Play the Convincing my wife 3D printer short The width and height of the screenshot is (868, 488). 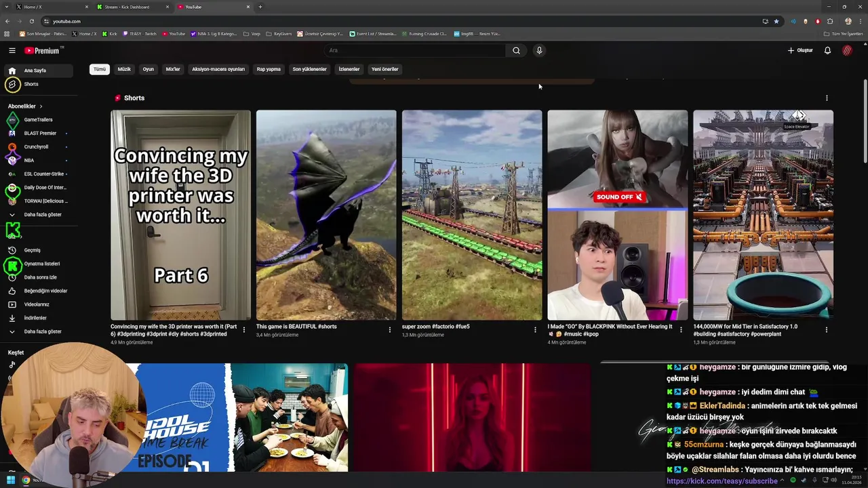181,215
